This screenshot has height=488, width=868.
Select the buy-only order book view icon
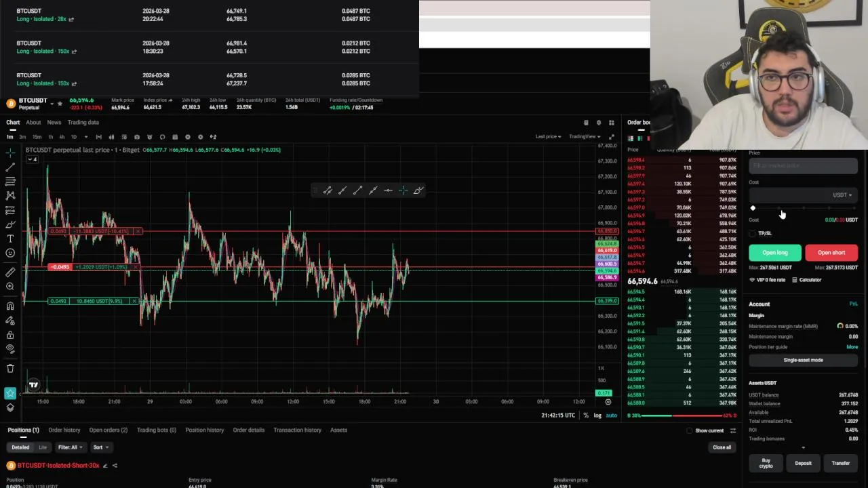pos(639,138)
